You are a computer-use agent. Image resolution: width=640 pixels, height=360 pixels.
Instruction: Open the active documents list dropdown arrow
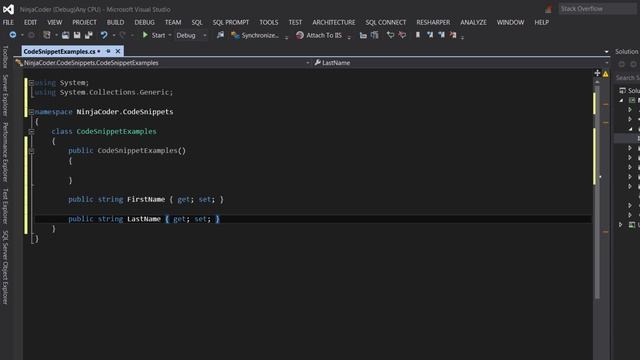coord(607,51)
